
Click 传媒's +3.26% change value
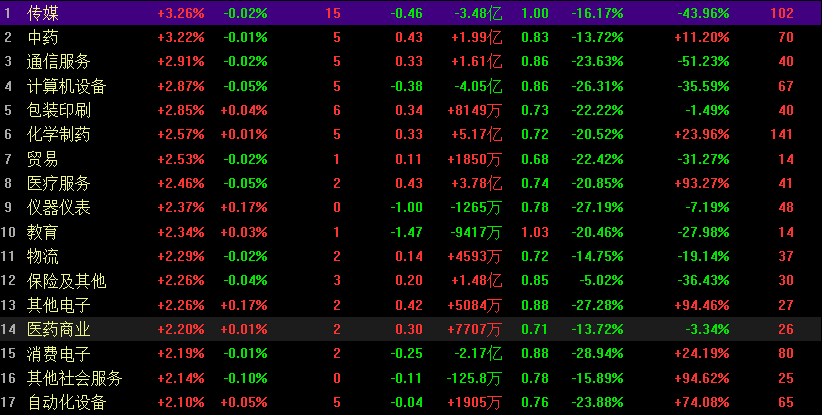tap(181, 14)
